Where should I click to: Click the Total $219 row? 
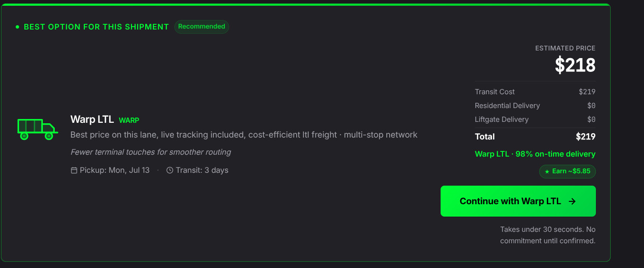click(x=535, y=137)
